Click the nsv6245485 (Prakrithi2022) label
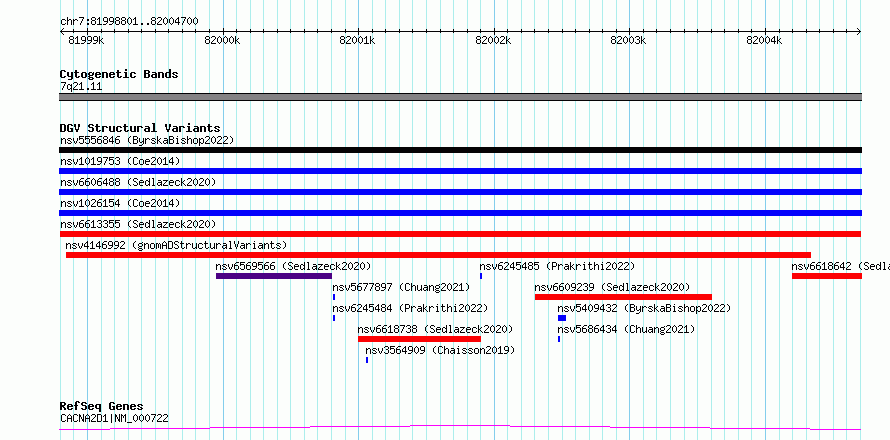The width and height of the screenshot is (890, 440). coord(557,266)
